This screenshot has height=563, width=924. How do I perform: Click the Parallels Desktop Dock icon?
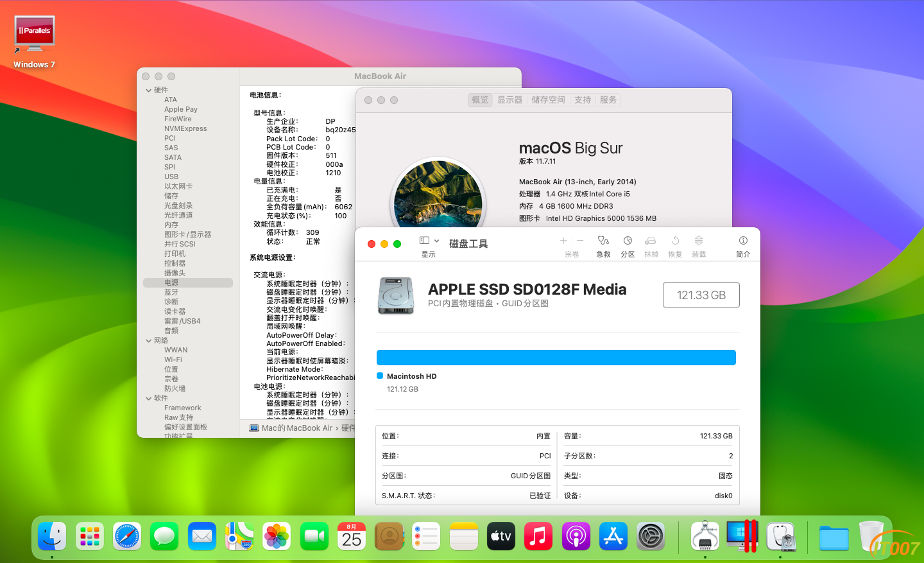tap(742, 536)
